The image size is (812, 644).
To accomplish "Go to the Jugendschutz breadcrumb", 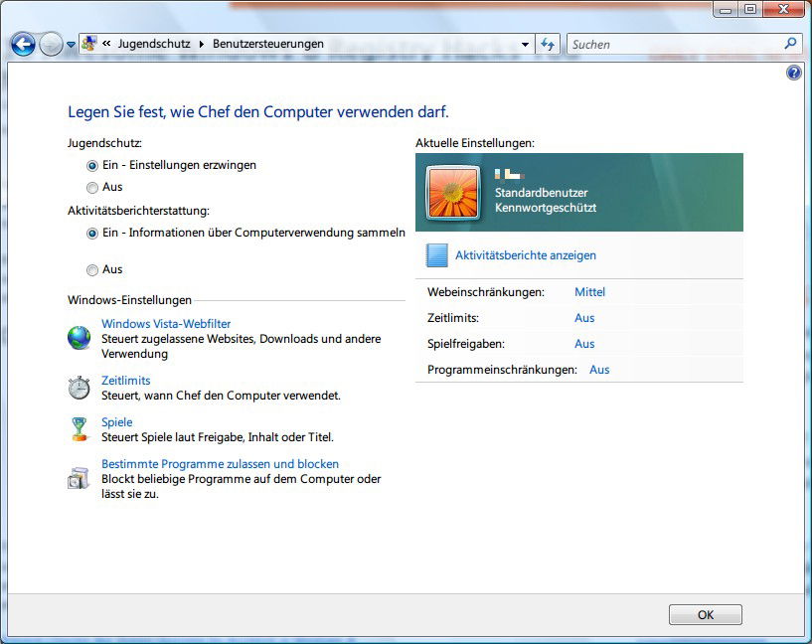I will click(x=154, y=44).
